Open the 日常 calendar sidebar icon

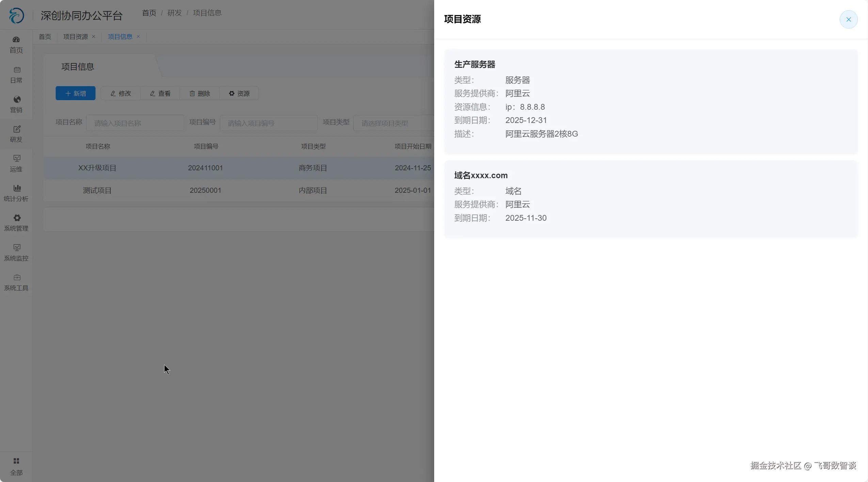point(17,70)
